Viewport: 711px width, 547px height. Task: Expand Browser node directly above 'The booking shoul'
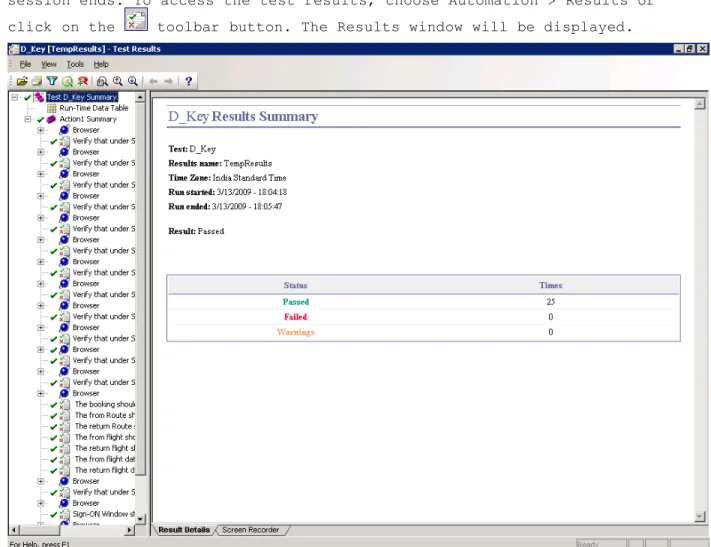[41, 394]
